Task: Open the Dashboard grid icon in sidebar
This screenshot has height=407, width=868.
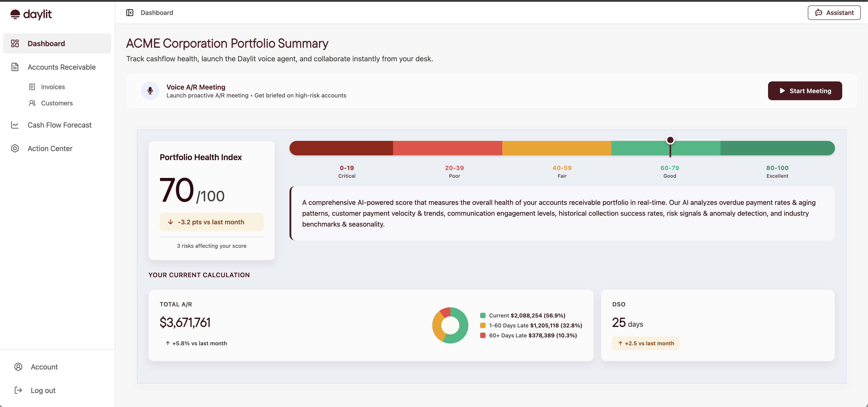Action: (15, 43)
